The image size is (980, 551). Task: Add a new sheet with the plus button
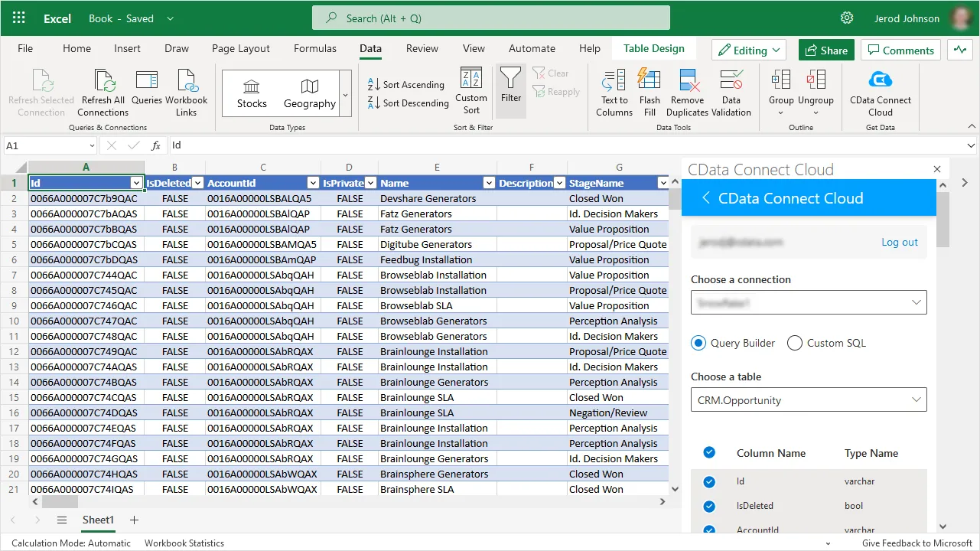click(x=134, y=520)
